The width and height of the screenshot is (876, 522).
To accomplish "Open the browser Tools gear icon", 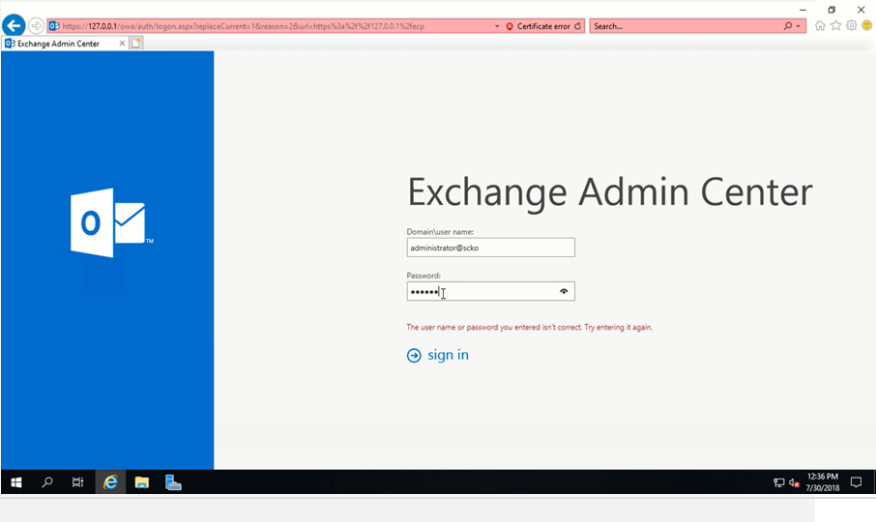I will pyautogui.click(x=852, y=26).
